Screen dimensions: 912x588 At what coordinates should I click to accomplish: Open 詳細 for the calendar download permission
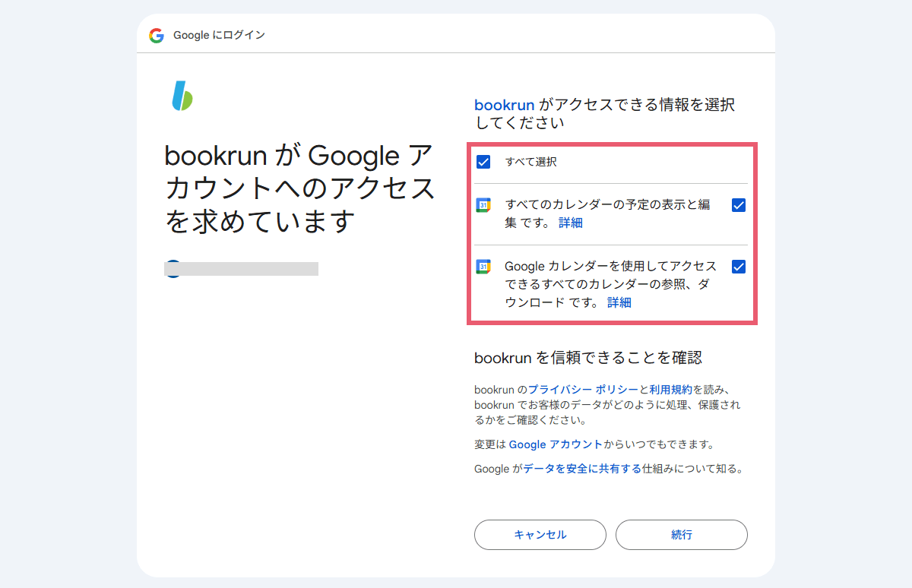(x=619, y=302)
